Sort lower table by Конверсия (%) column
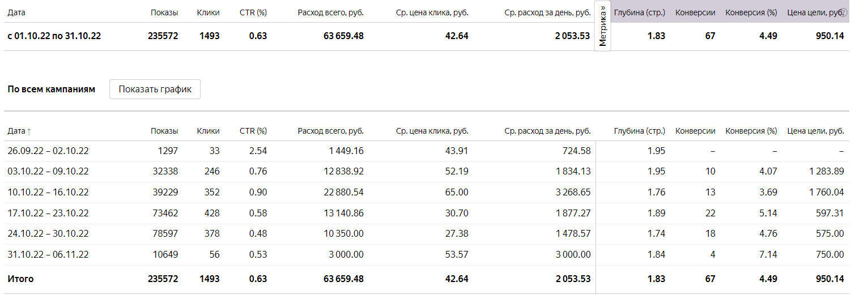The height and width of the screenshot is (303, 868). tap(751, 131)
